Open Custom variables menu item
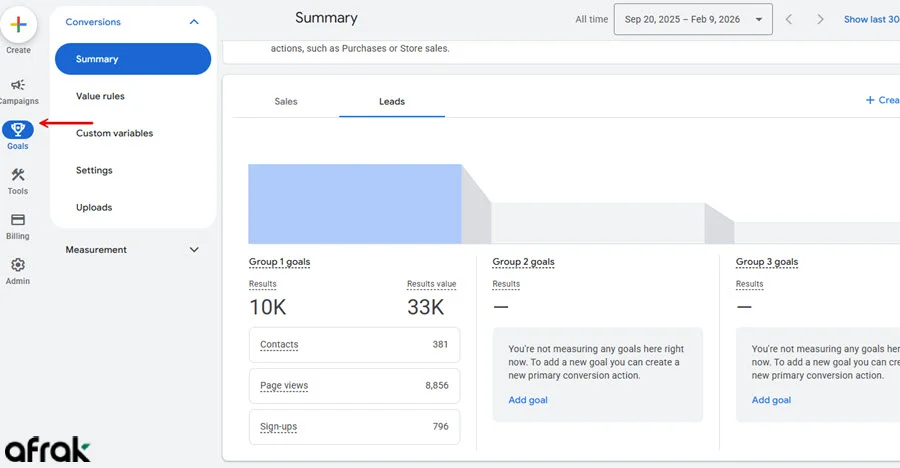Viewport: 900px width, 468px height. click(x=114, y=133)
